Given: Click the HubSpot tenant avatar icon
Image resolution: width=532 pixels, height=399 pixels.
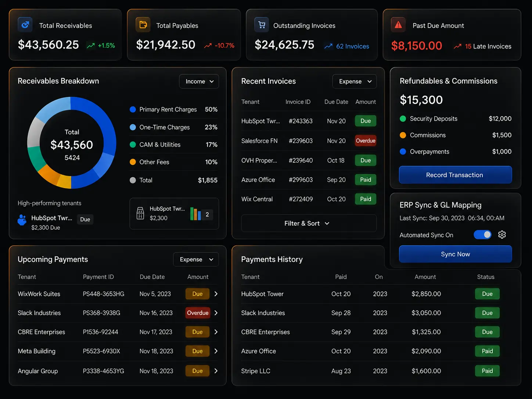Looking at the screenshot, I should tap(22, 220).
